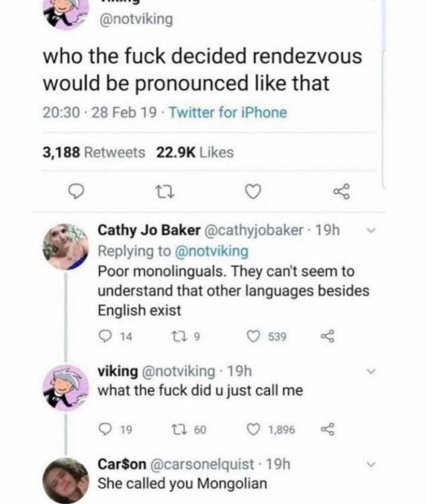Open the @notviking mention in Cathy's reply
Viewport: 427px width, 504px height.
(211, 251)
